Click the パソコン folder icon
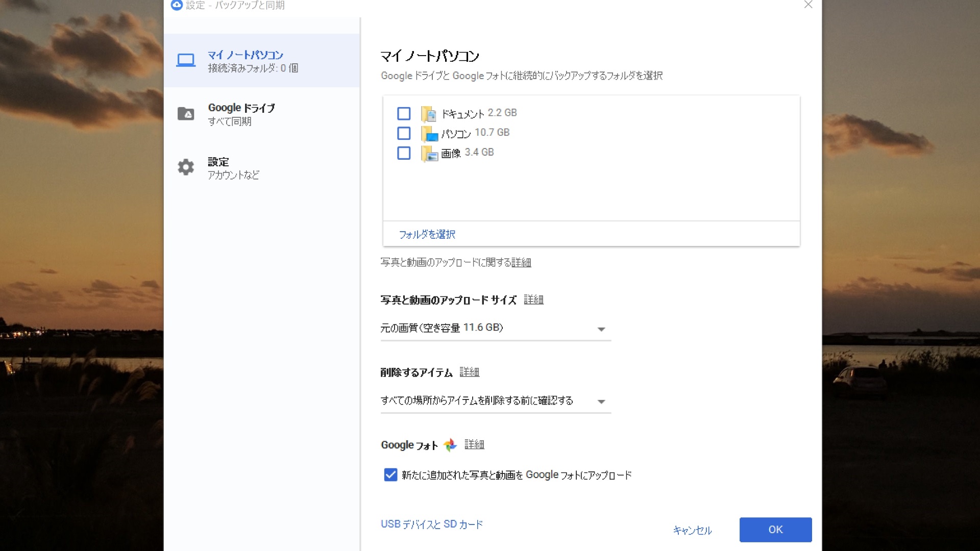The height and width of the screenshot is (551, 980). tap(429, 134)
